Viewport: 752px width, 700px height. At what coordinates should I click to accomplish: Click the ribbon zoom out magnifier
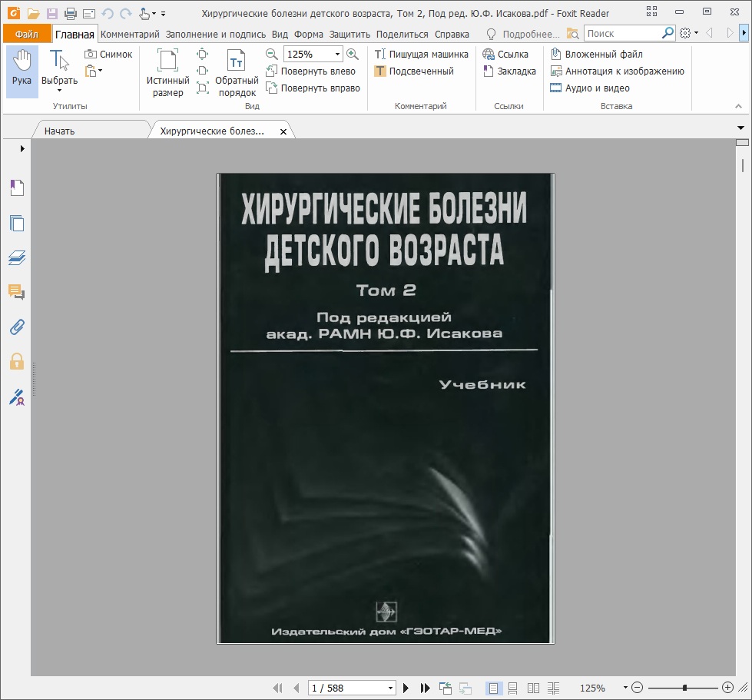pos(271,55)
